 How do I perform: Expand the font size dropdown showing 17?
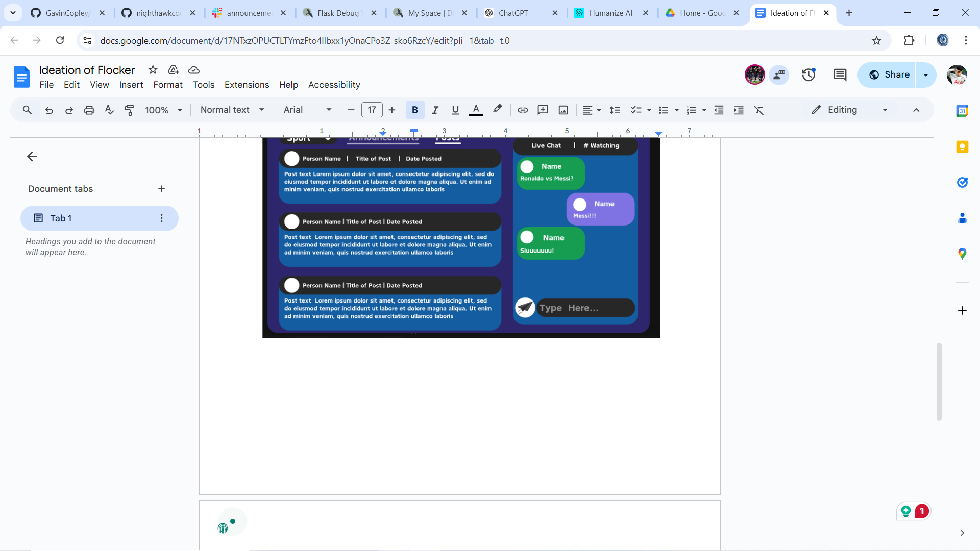tap(372, 110)
